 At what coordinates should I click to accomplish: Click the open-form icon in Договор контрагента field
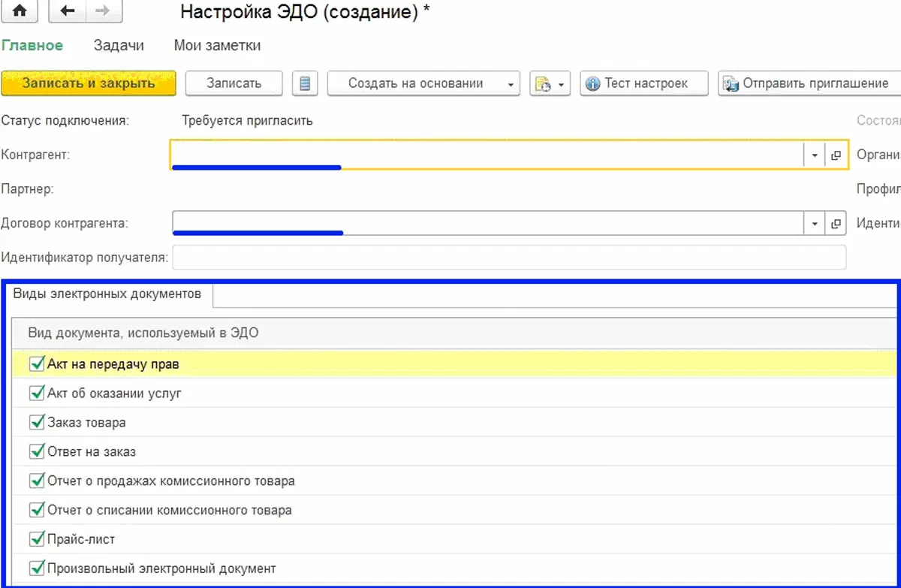836,224
